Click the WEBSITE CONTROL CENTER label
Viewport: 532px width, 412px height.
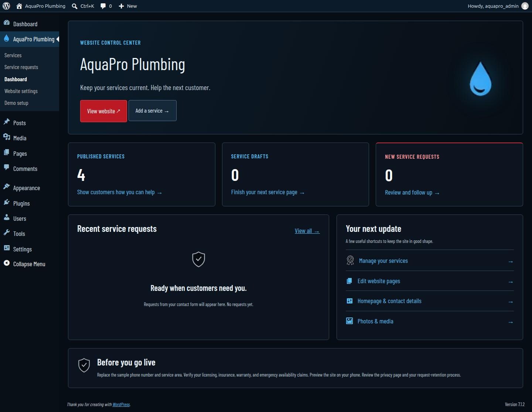[x=110, y=43]
